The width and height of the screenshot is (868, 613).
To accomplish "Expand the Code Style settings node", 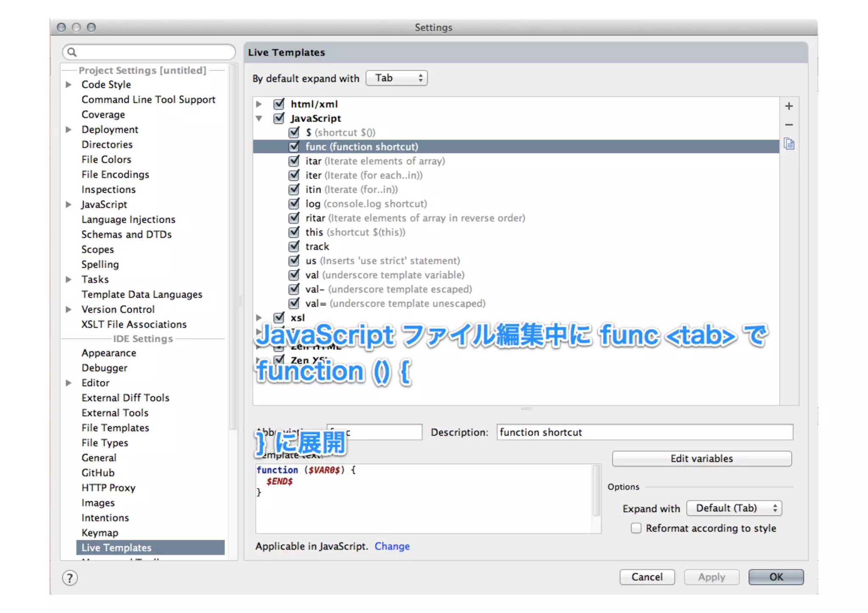I will pyautogui.click(x=68, y=85).
